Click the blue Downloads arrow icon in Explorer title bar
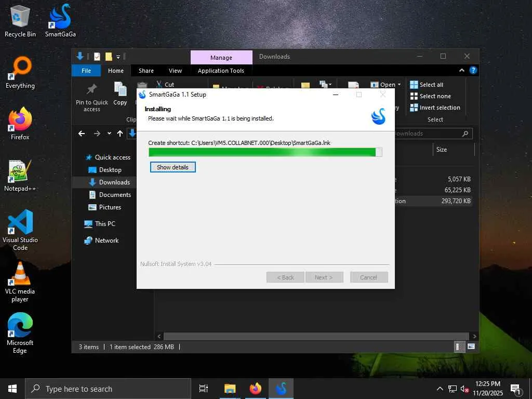 click(80, 56)
